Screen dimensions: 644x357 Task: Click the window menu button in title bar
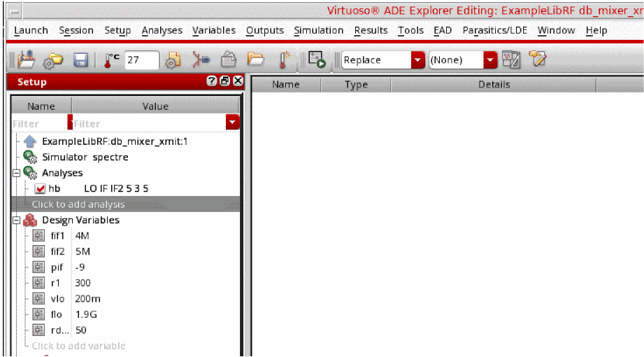click(x=15, y=12)
